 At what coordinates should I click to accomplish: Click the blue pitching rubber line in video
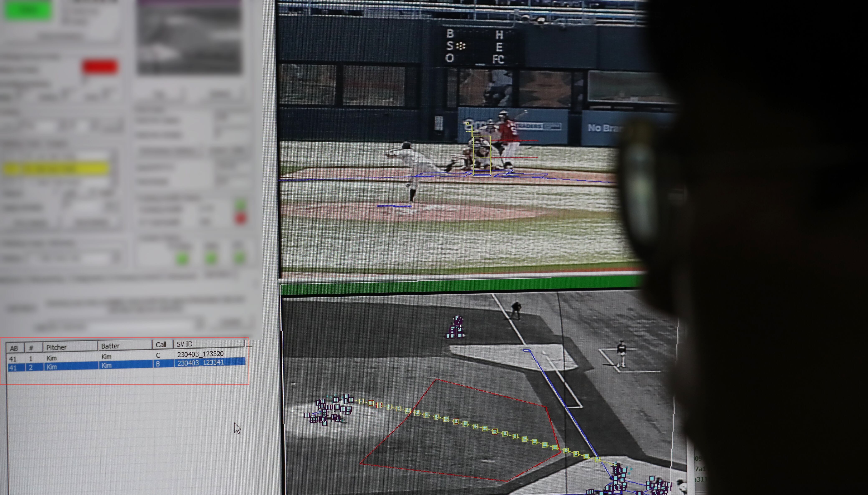pyautogui.click(x=394, y=206)
